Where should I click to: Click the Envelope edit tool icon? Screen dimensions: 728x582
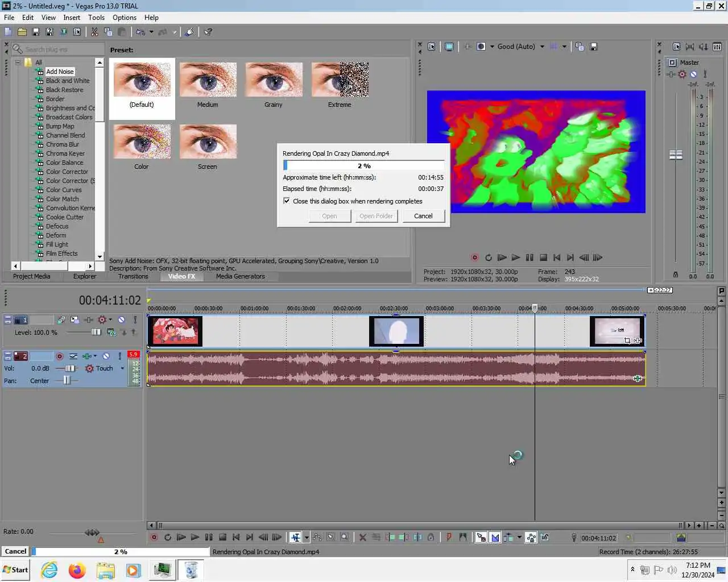click(317, 537)
